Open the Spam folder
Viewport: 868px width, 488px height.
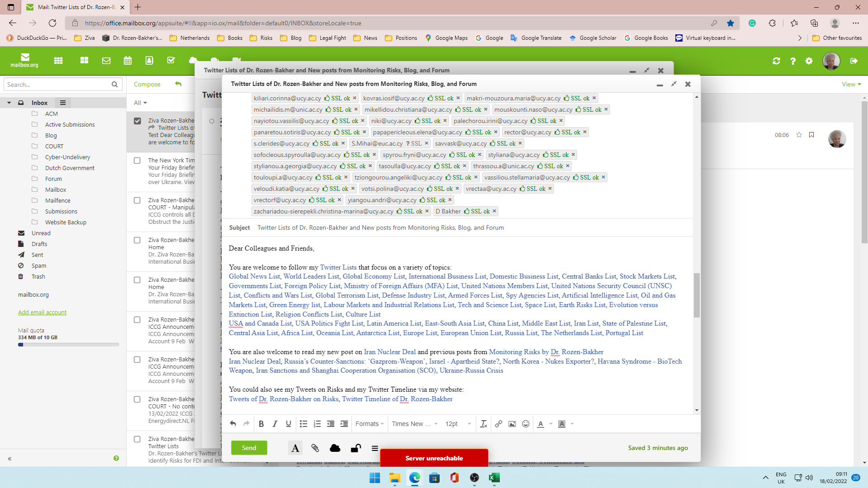[39, 265]
